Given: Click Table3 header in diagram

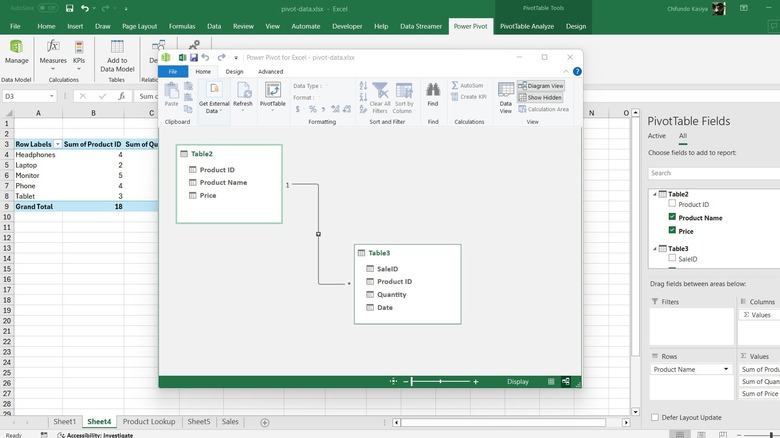Looking at the screenshot, I should pos(407,253).
